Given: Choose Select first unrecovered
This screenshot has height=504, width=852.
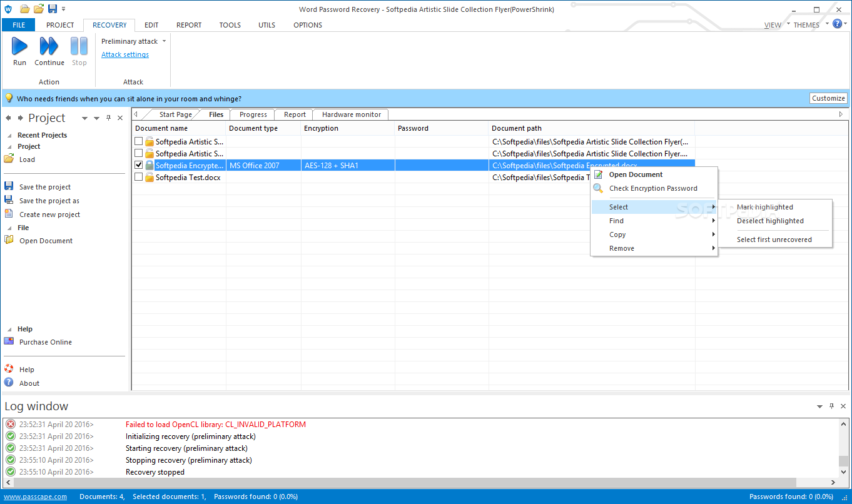Looking at the screenshot, I should coord(775,239).
